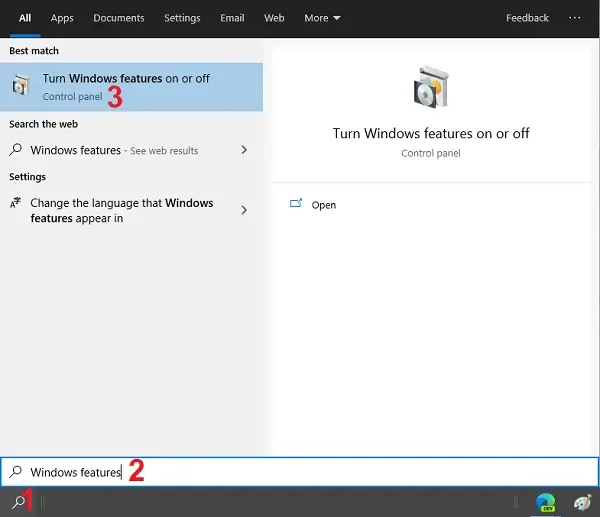Switch to the Apps tab
Image resolution: width=600 pixels, height=517 pixels.
coord(62,18)
